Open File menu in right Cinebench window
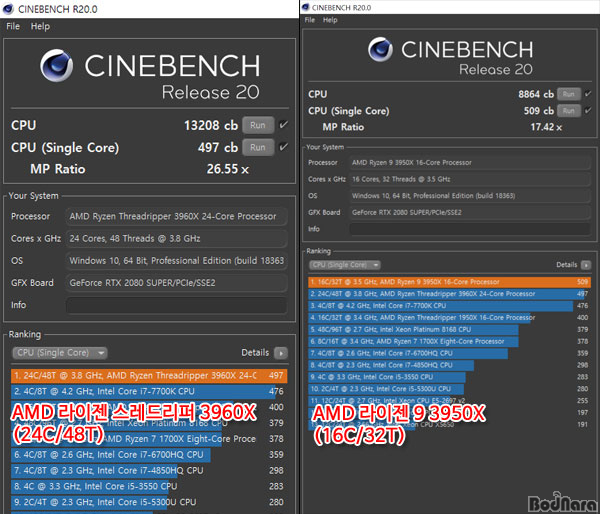 click(x=310, y=20)
